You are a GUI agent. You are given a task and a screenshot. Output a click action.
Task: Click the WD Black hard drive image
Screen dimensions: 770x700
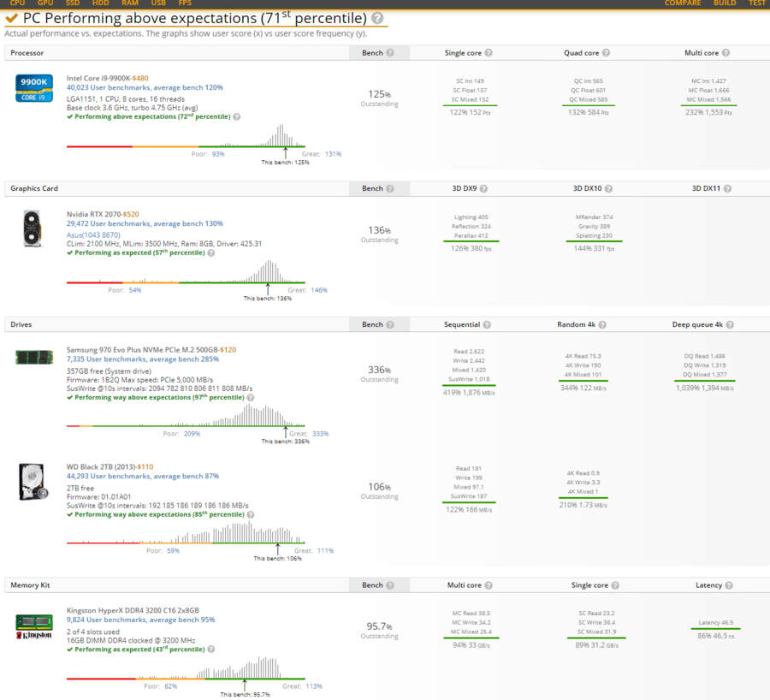(33, 482)
